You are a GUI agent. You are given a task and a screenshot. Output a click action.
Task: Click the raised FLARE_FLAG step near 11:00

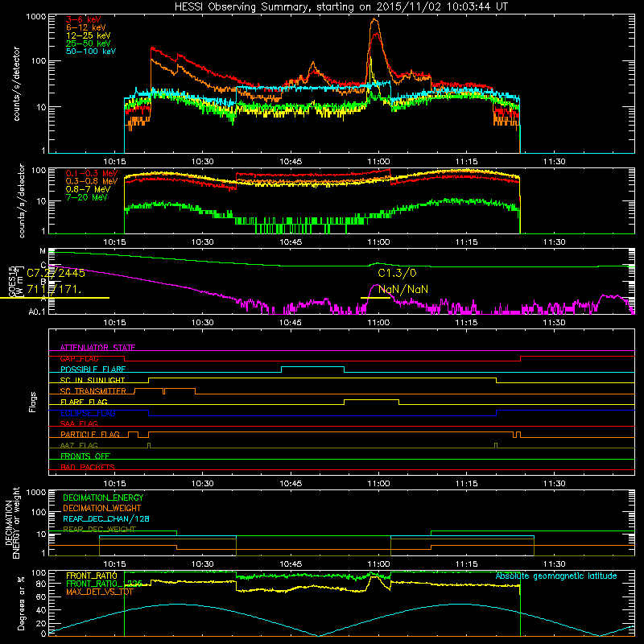[x=371, y=399]
